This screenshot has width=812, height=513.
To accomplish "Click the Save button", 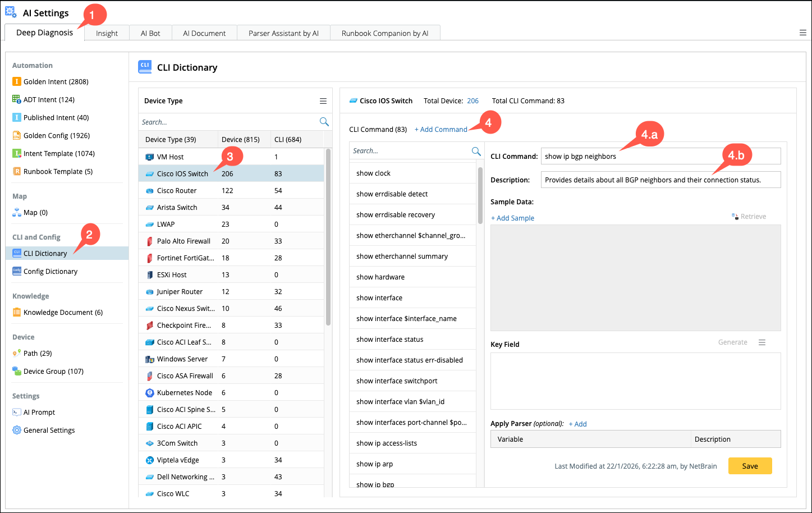I will click(x=750, y=466).
